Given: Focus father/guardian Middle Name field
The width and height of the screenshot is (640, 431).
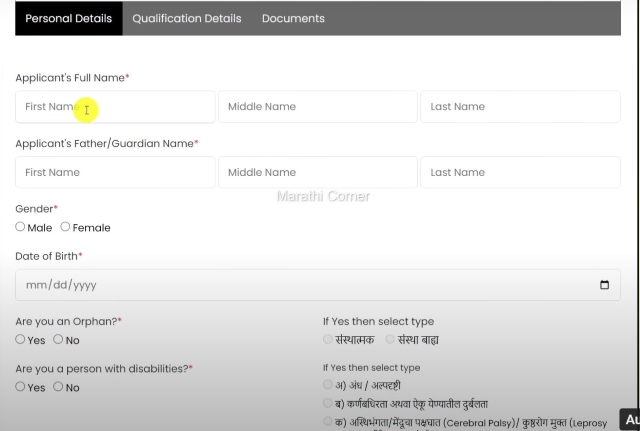Looking at the screenshot, I should (x=318, y=172).
